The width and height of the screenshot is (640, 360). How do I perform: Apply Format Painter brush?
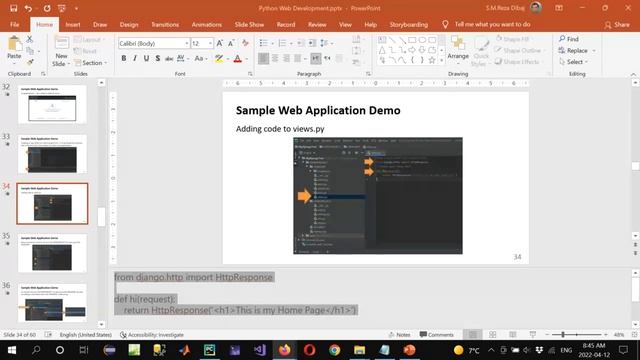[30, 62]
